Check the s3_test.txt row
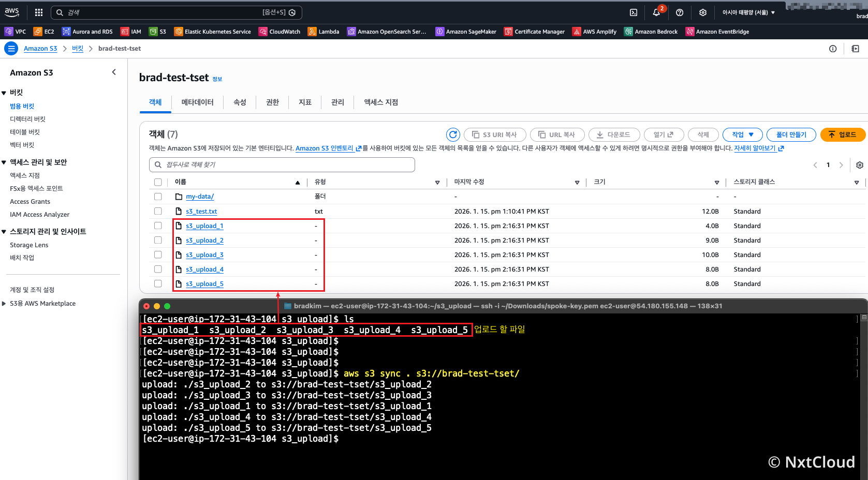Image resolution: width=868 pixels, height=480 pixels. 158,211
